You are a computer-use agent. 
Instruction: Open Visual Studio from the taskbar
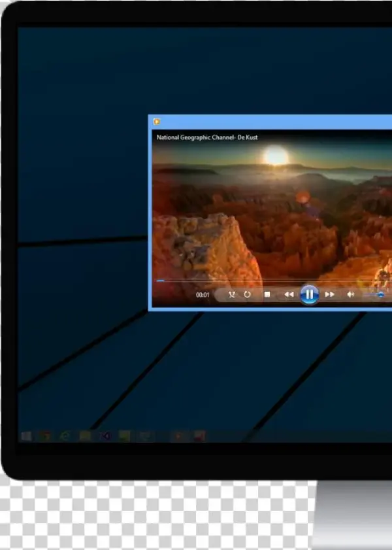[105, 436]
